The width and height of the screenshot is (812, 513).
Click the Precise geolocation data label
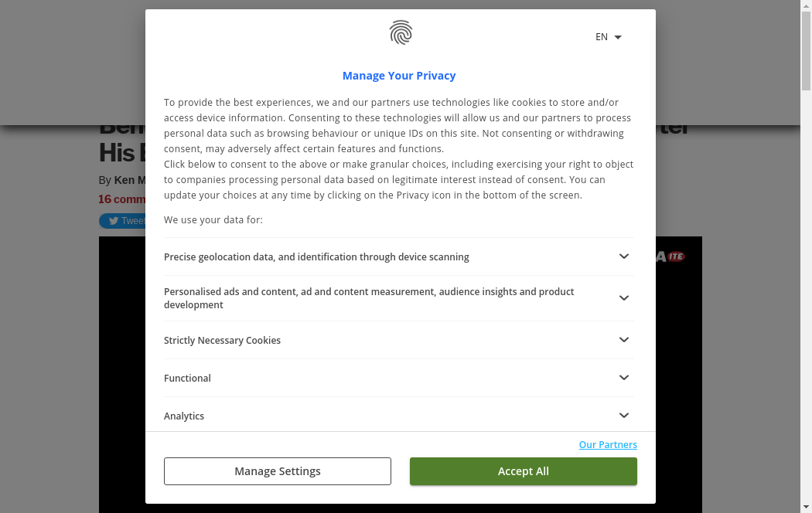click(316, 257)
